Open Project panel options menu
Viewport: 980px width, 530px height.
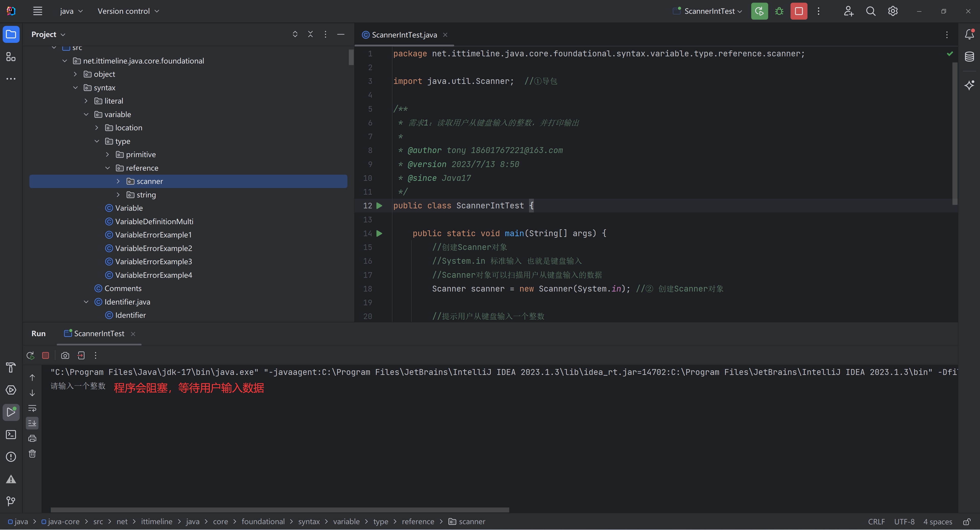pyautogui.click(x=325, y=34)
